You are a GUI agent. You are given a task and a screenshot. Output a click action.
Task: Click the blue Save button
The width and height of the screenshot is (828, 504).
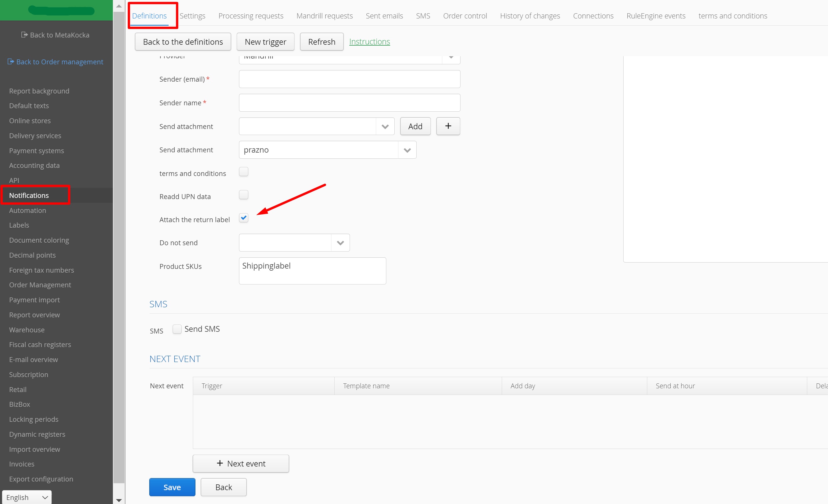coord(172,487)
